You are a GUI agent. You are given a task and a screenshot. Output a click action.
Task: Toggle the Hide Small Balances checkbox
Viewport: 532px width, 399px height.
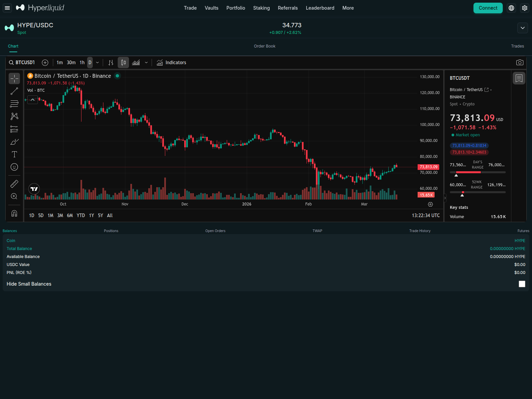522,284
